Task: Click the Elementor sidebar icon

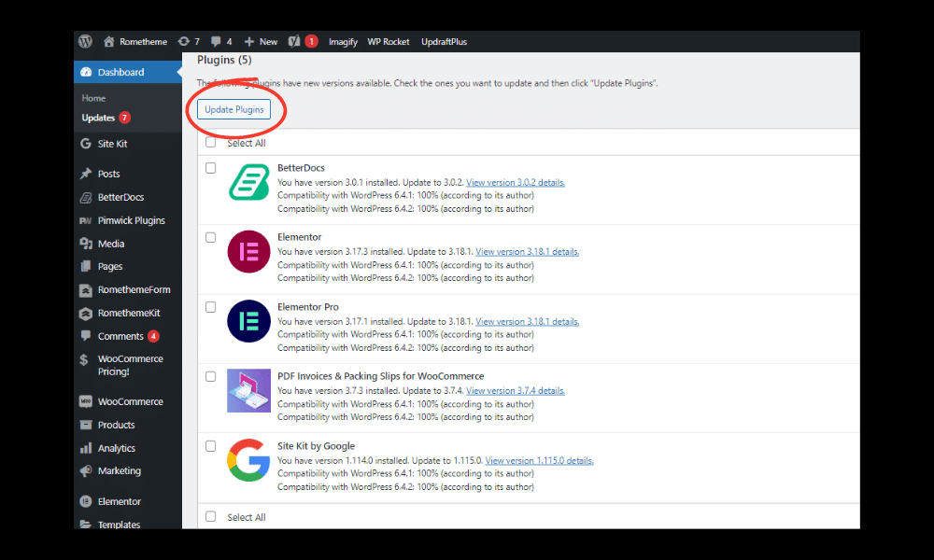Action: pos(86,502)
